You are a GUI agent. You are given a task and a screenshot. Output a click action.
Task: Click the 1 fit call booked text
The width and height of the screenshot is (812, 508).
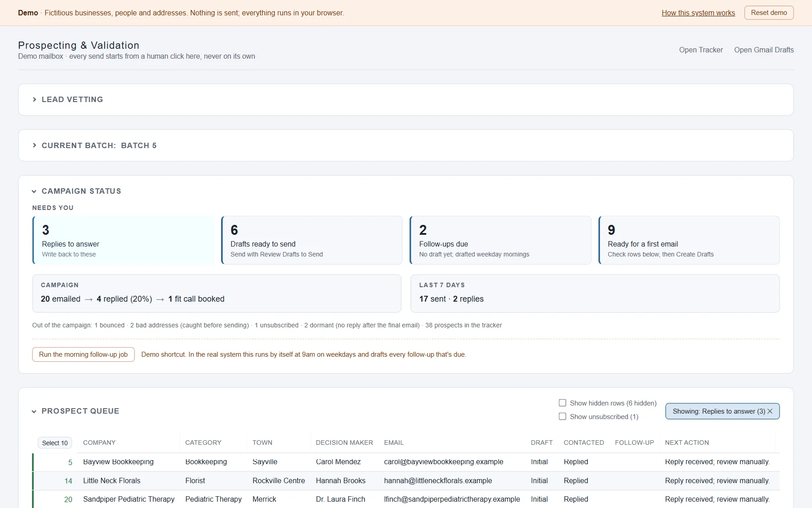click(x=196, y=299)
